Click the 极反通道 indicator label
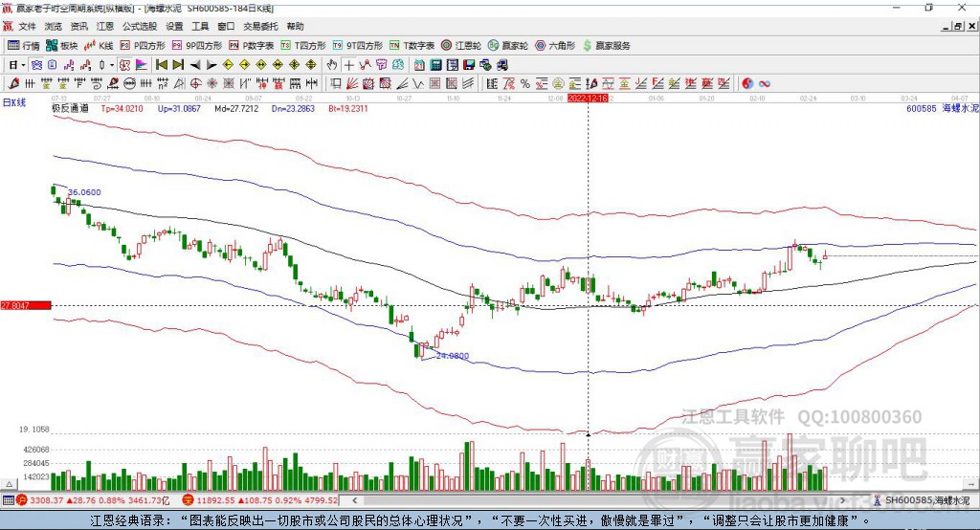 (x=70, y=108)
